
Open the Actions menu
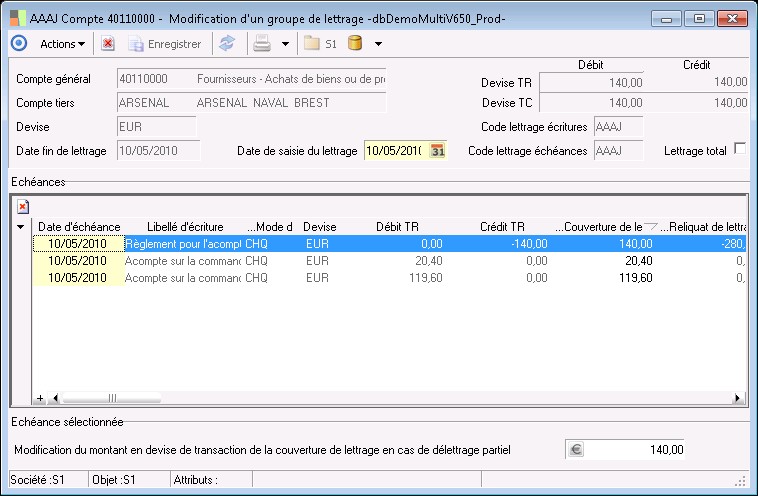pos(62,44)
